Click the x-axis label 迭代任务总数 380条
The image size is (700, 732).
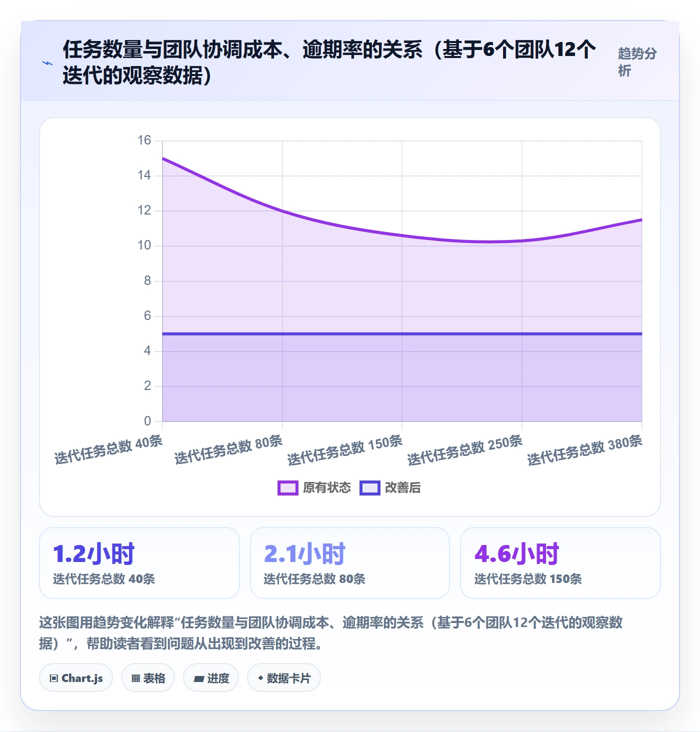585,450
